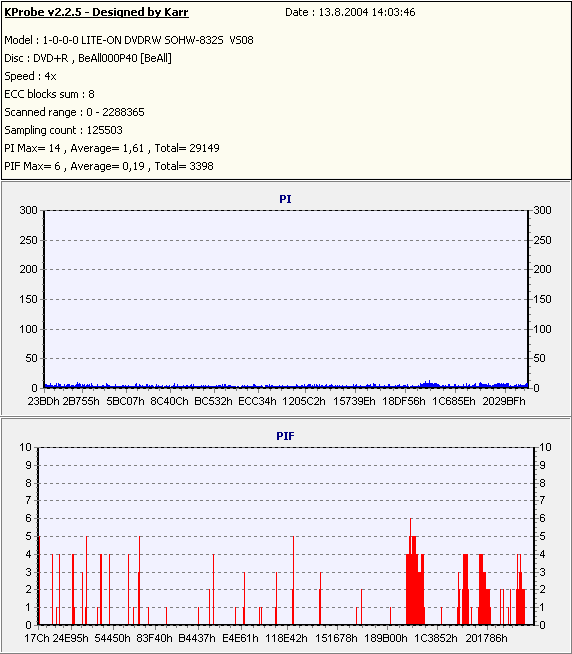The image size is (572, 654).
Task: Click the tallest PIF spike reaching 6
Action: [411, 571]
